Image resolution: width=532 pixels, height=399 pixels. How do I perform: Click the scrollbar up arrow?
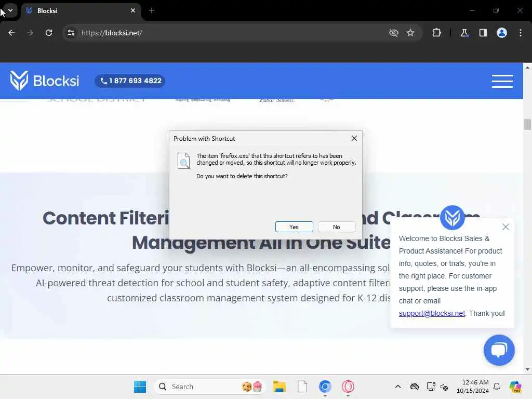click(527, 67)
